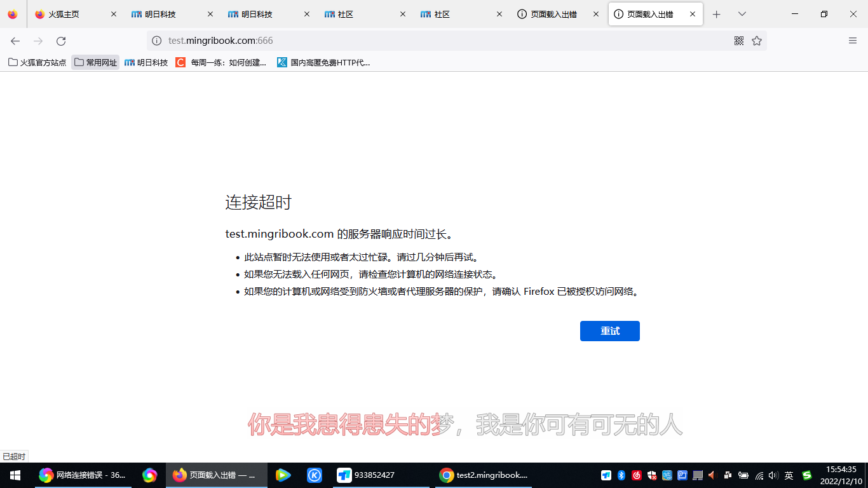Image resolution: width=868 pixels, height=488 pixels.
Task: Bookmark this page with star icon
Action: 757,41
